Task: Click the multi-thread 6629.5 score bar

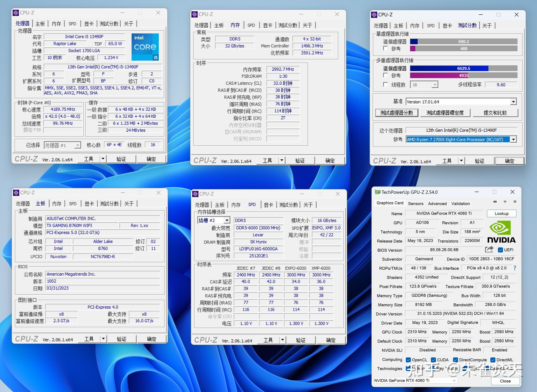Action: 464,68
